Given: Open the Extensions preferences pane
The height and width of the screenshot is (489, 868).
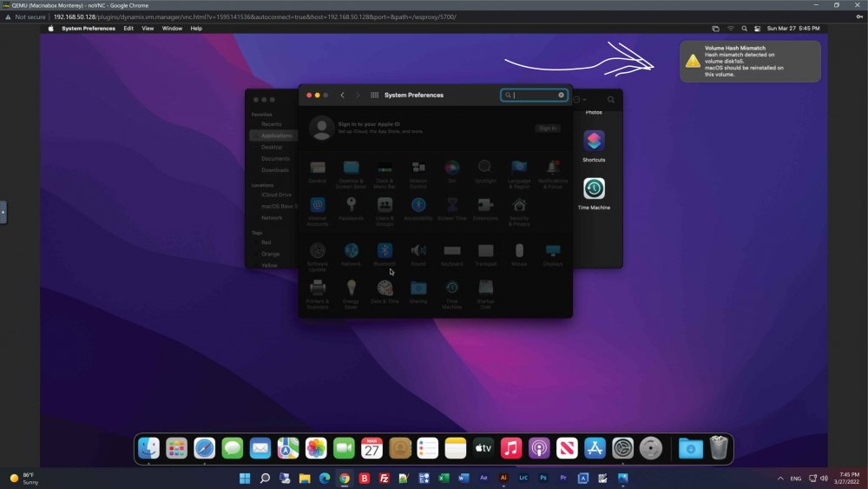Looking at the screenshot, I should [485, 208].
